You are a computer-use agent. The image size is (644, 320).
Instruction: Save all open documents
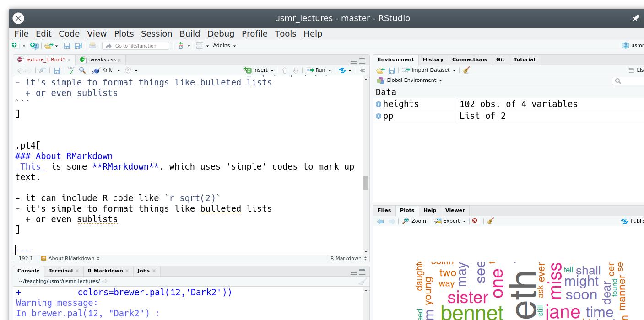[x=78, y=46]
